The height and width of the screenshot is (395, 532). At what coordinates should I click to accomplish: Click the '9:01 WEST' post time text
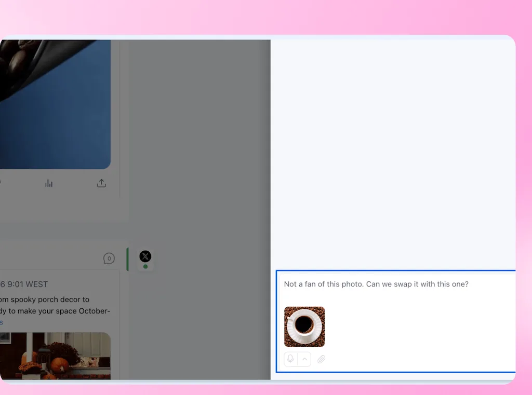tap(28, 284)
